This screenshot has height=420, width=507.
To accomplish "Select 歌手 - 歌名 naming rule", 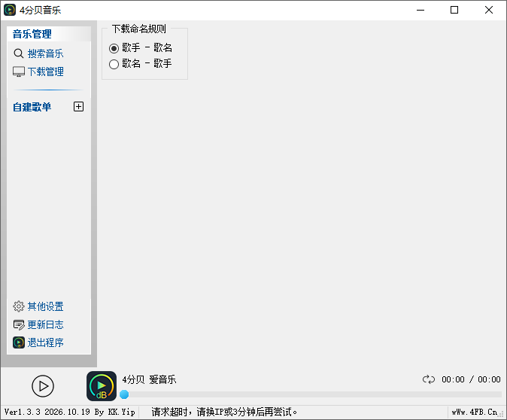I will pyautogui.click(x=141, y=48).
